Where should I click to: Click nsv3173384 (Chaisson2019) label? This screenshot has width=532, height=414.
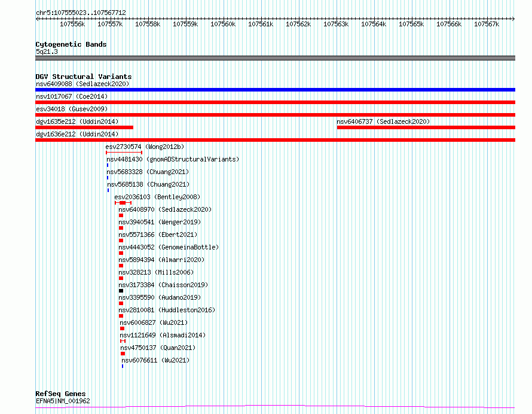pos(163,285)
